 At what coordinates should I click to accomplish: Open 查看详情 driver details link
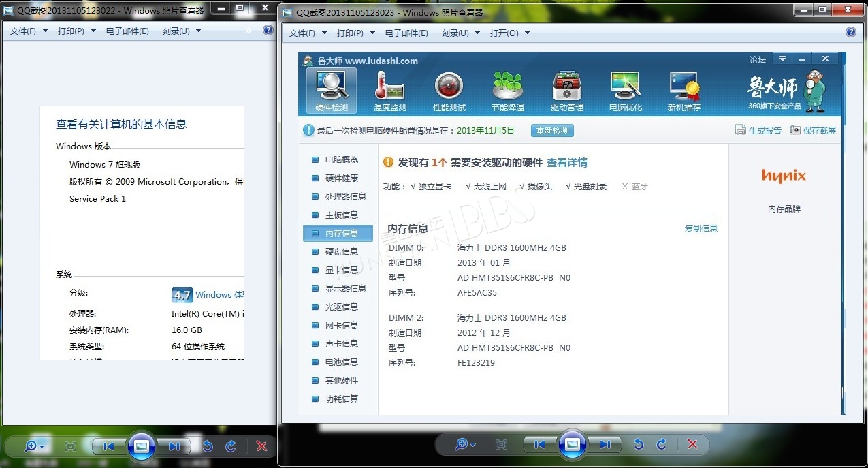[567, 162]
